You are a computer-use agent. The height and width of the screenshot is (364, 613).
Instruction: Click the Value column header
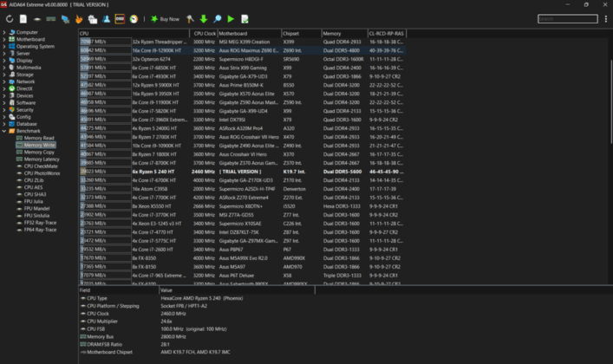point(237,290)
